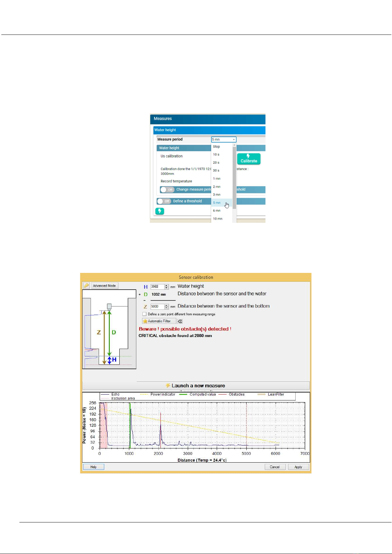Click the Exclusion area legend entry

(118, 398)
